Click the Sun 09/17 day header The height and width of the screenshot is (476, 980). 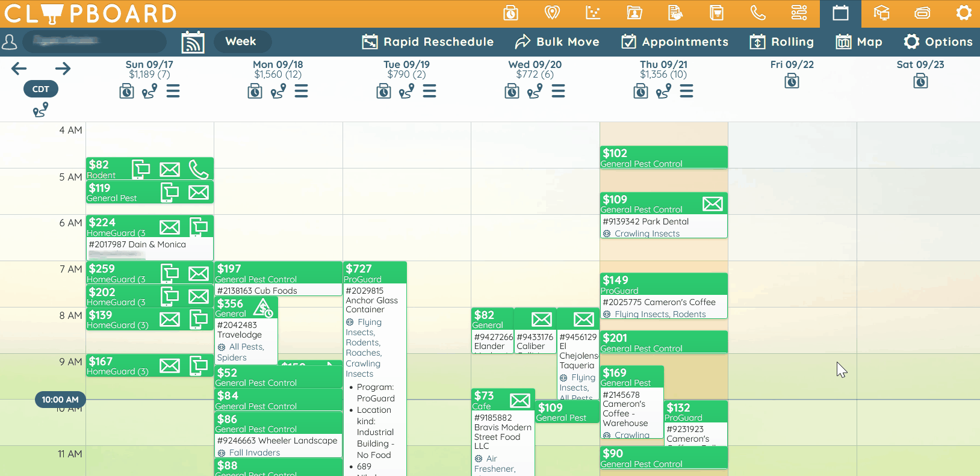pyautogui.click(x=149, y=64)
